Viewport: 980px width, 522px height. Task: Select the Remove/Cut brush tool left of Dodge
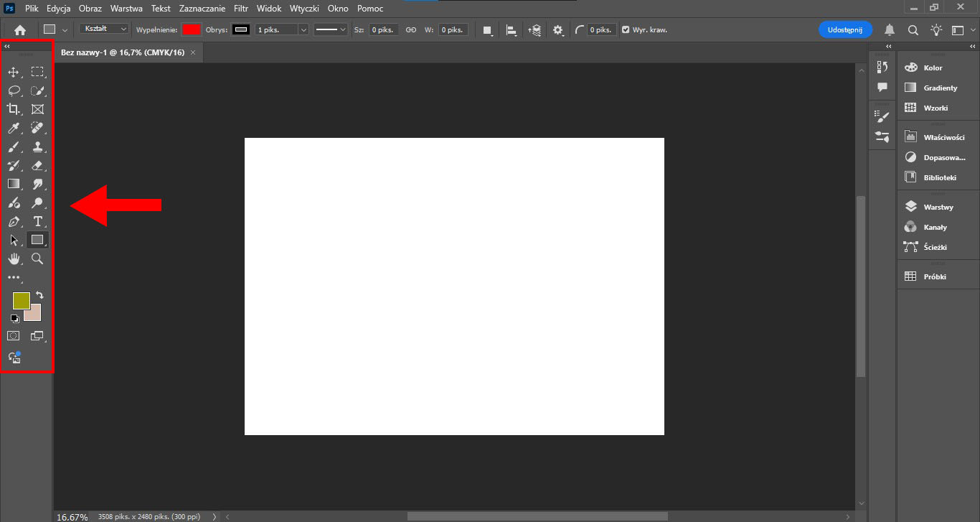tap(14, 202)
